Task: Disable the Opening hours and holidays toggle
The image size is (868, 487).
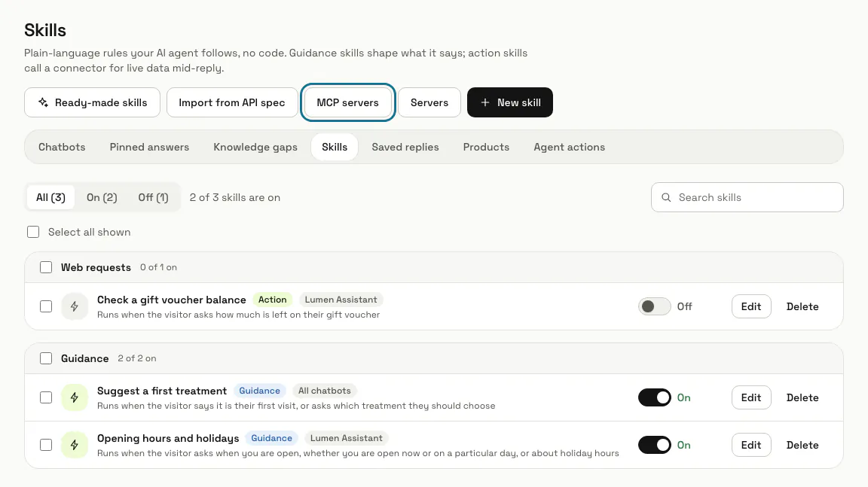Action: point(654,445)
